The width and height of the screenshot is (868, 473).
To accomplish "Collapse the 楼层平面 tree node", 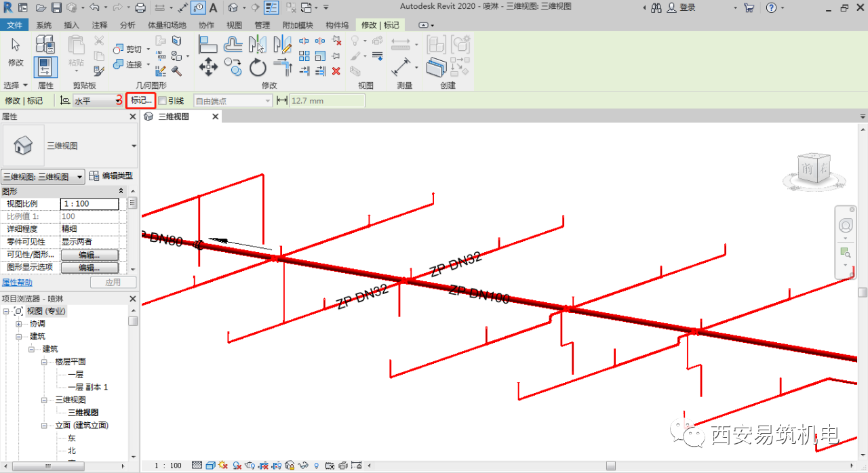I will 45,362.
